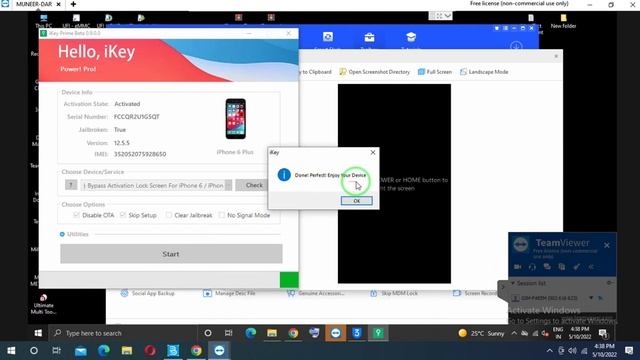Image resolution: width=640 pixels, height=360 pixels.
Task: Open the remote Windows Start menu
Action: (x=38, y=333)
